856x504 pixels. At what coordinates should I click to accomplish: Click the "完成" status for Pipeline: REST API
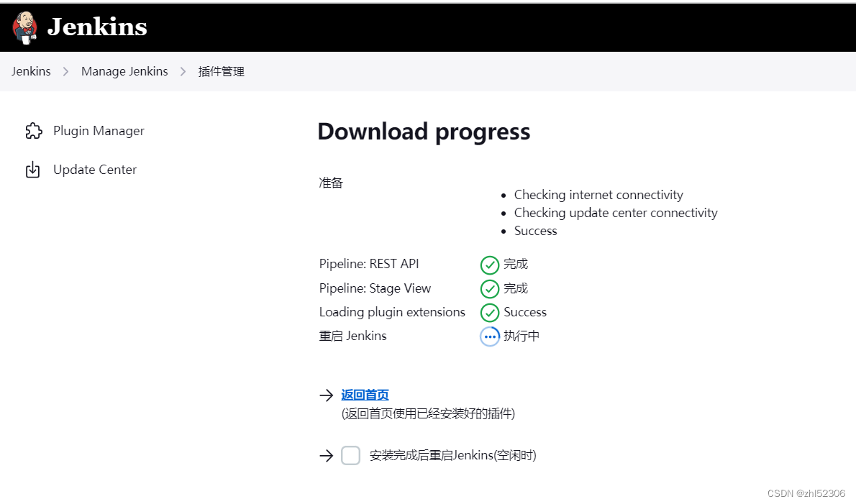[x=515, y=264]
